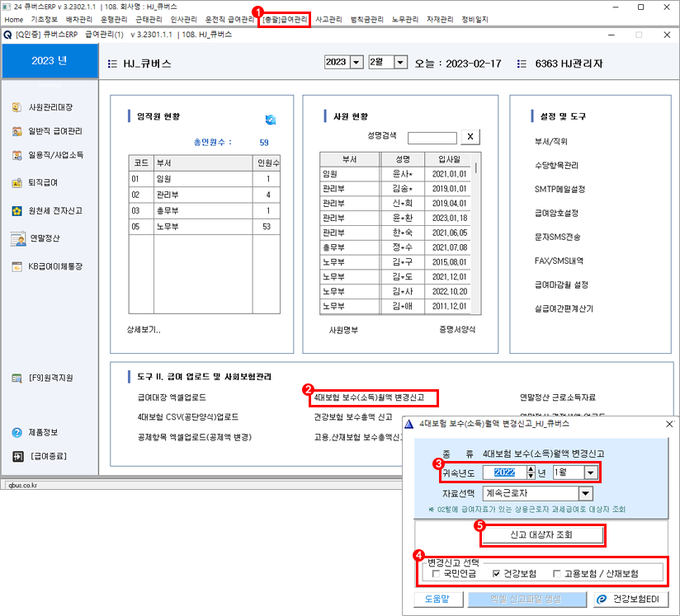The width and height of the screenshot is (680, 616).
Task: Refresh 임직원 현황 with the blue refresh icon
Action: click(270, 120)
